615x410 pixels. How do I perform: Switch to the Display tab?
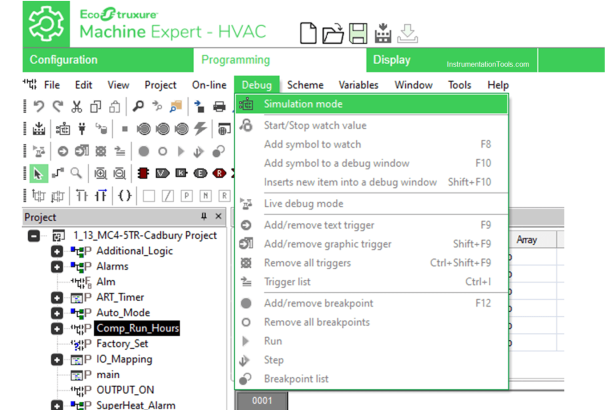click(391, 60)
